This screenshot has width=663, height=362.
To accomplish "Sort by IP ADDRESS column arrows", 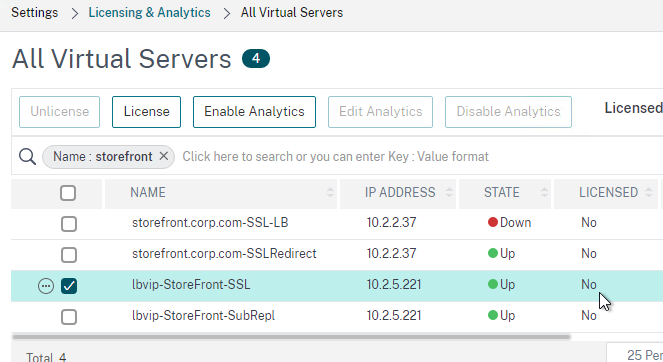I will pyautogui.click(x=449, y=193).
